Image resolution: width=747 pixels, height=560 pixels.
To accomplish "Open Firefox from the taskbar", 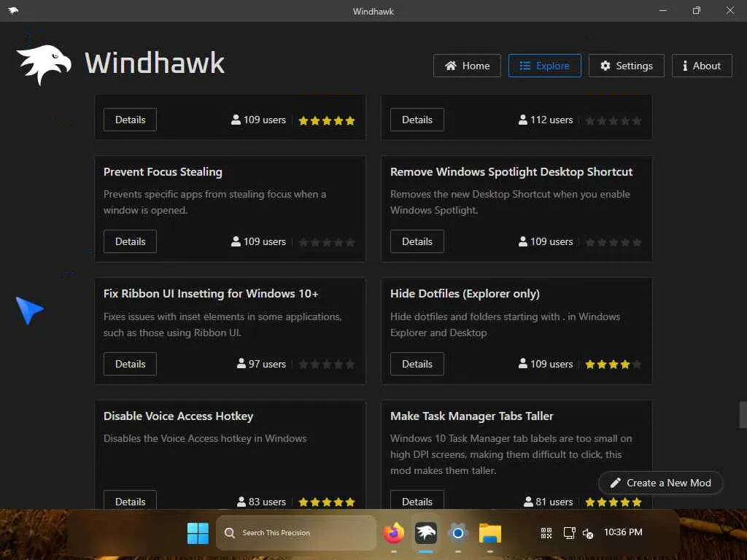I will (x=393, y=533).
